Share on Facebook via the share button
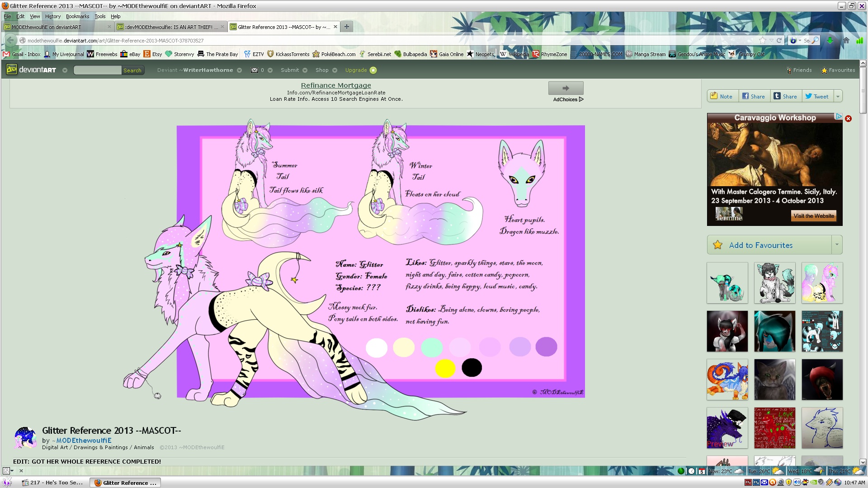Image resolution: width=868 pixels, height=488 pixels. pos(753,96)
